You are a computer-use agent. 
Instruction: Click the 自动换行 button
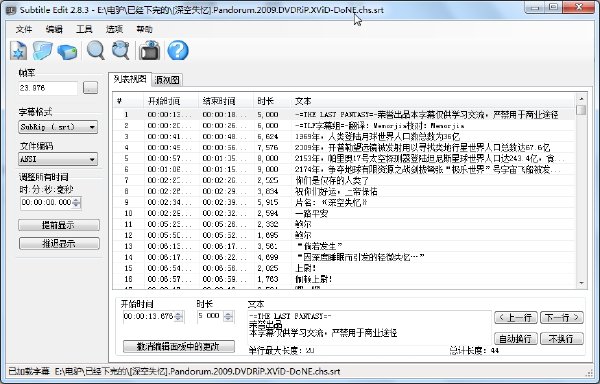(516, 338)
